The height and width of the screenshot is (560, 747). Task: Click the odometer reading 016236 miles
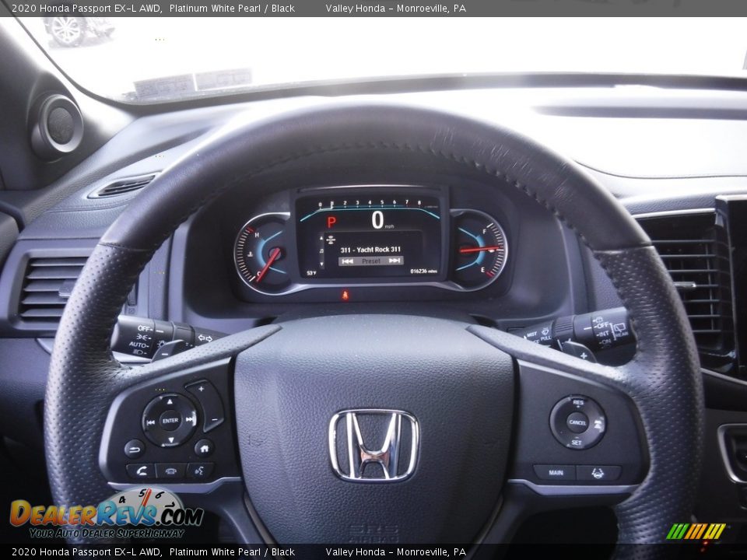423,271
